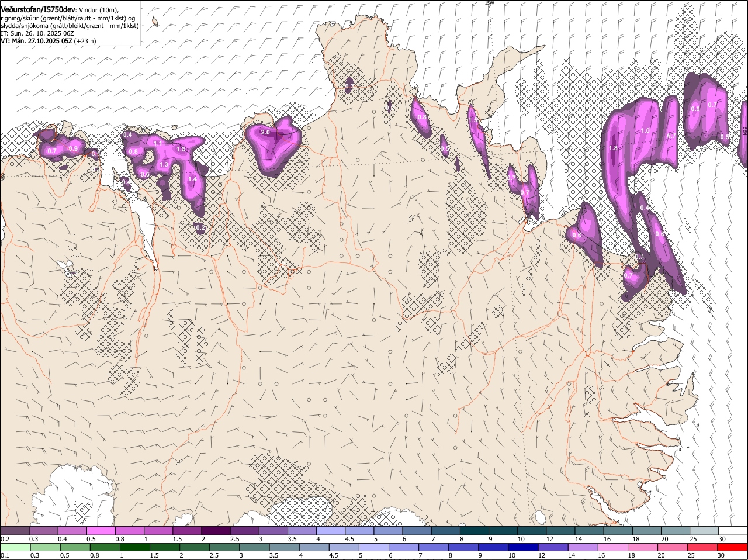Click the snow-scale swatch between 0.3 and 0.4
Screen dimensions: 748x560
tap(43, 531)
